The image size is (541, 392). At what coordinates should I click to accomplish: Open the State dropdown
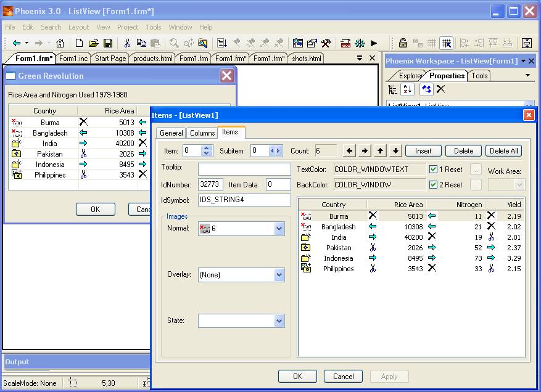click(x=279, y=321)
